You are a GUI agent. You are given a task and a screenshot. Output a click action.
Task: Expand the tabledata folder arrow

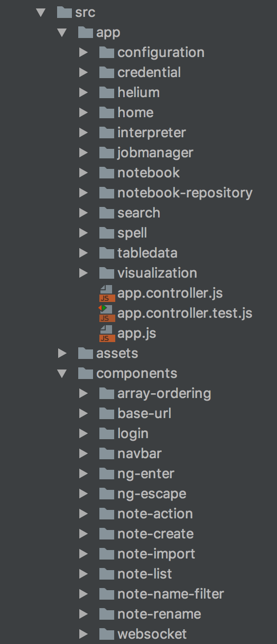[84, 253]
